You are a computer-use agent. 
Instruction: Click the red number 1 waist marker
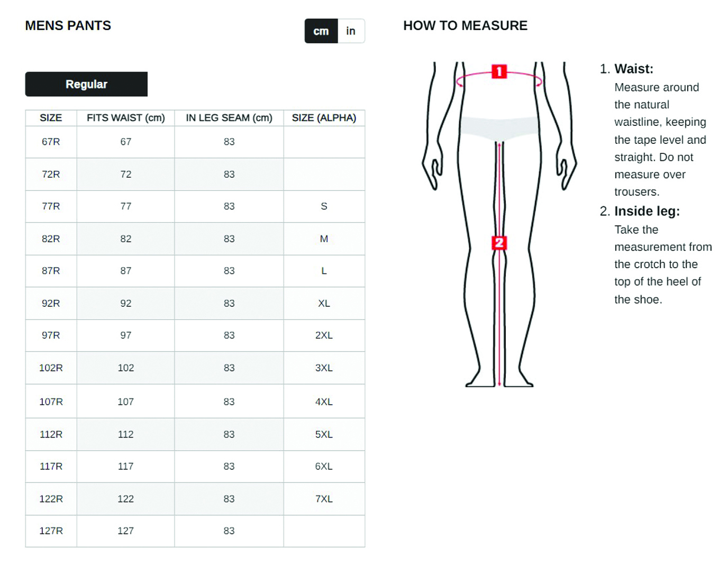(499, 71)
